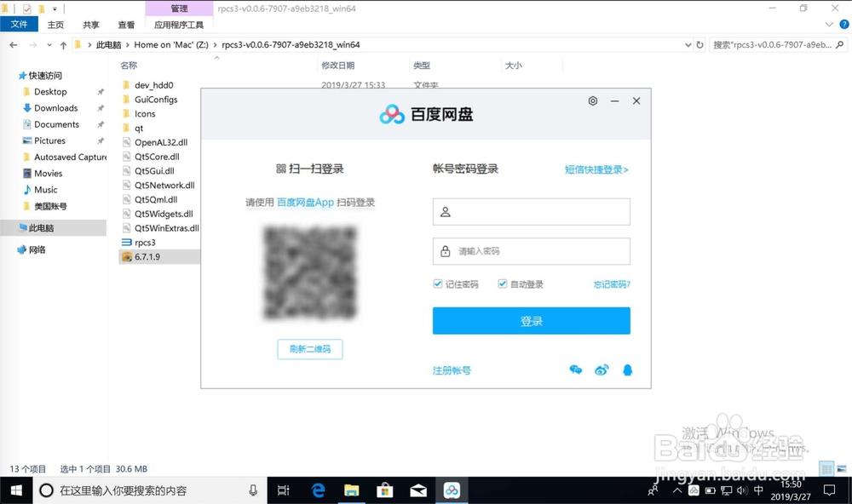The height and width of the screenshot is (504, 852).
Task: Select qt folder in file list
Action: [139, 129]
